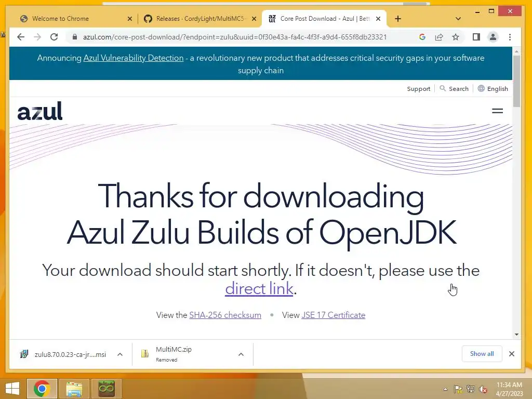Click the page scrollbar down arrow
The image size is (532, 399).
[516, 335]
